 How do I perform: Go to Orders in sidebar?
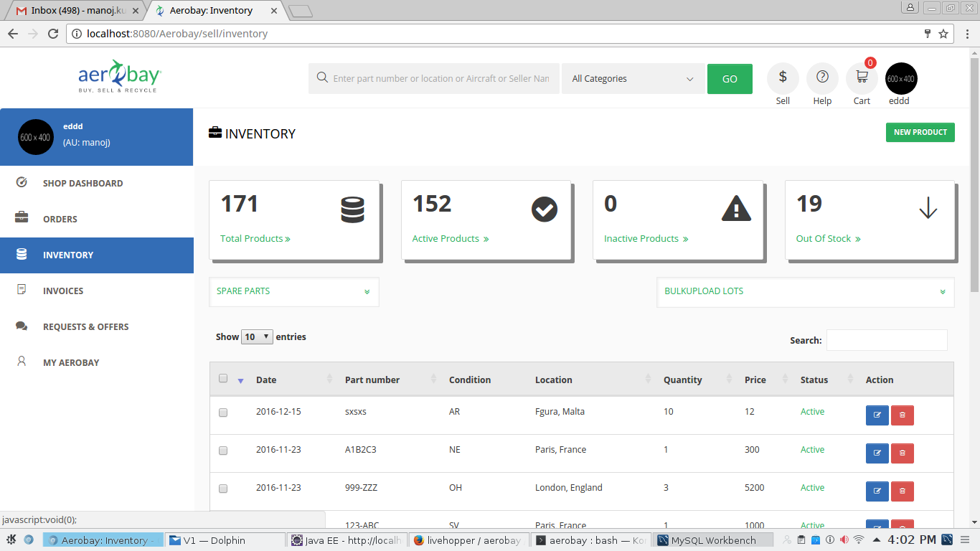pos(60,219)
